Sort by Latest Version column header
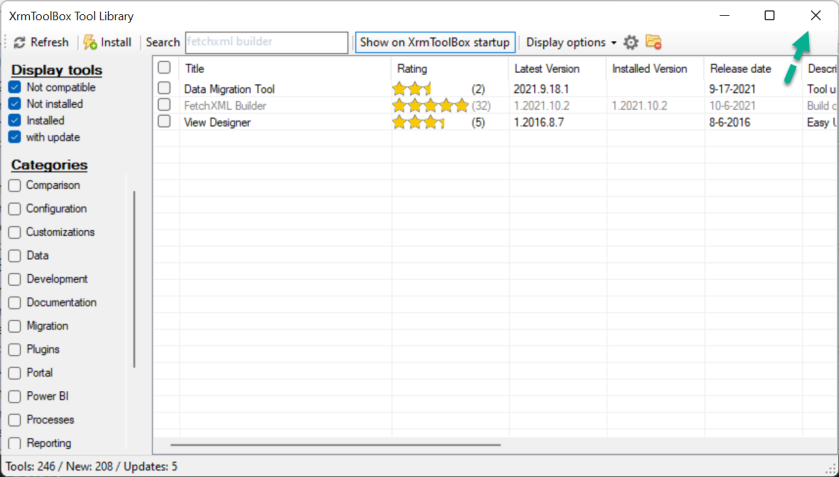 pos(558,69)
